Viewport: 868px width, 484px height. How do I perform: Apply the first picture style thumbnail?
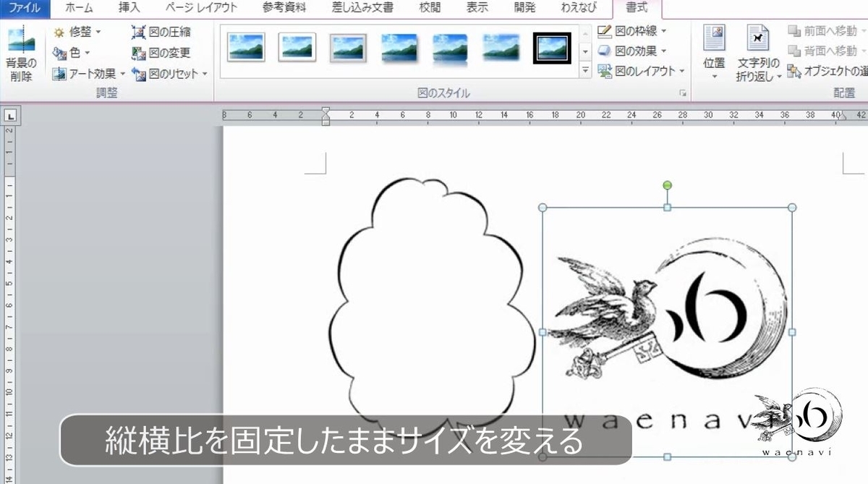pyautogui.click(x=246, y=48)
